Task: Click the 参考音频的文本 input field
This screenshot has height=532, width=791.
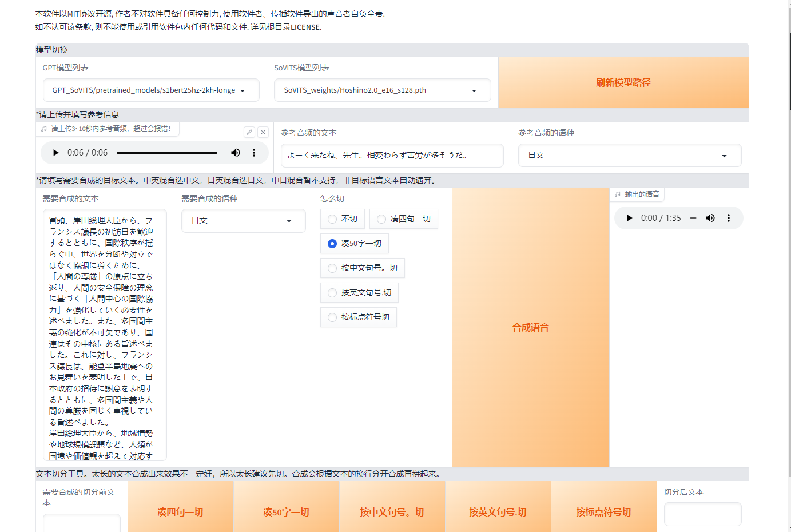Action: [x=392, y=156]
